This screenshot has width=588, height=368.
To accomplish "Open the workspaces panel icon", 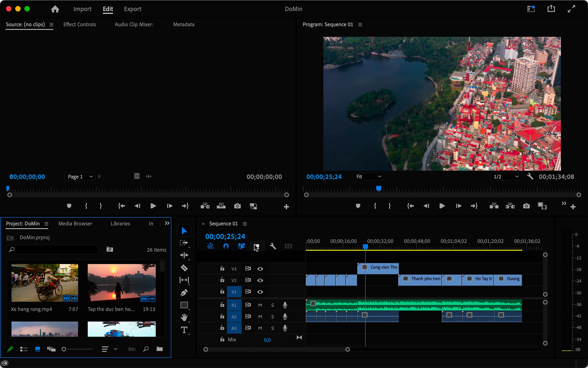I will (x=531, y=9).
